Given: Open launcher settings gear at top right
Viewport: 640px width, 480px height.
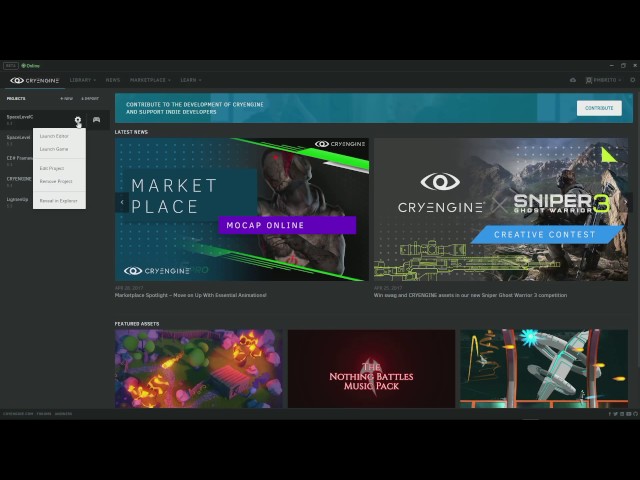Looking at the screenshot, I should tap(633, 80).
